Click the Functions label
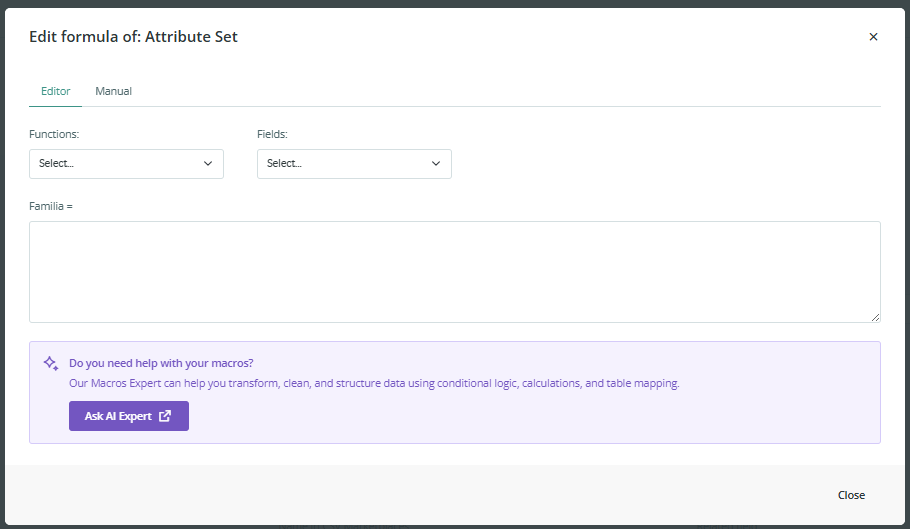Image resolution: width=910 pixels, height=529 pixels. coord(54,134)
